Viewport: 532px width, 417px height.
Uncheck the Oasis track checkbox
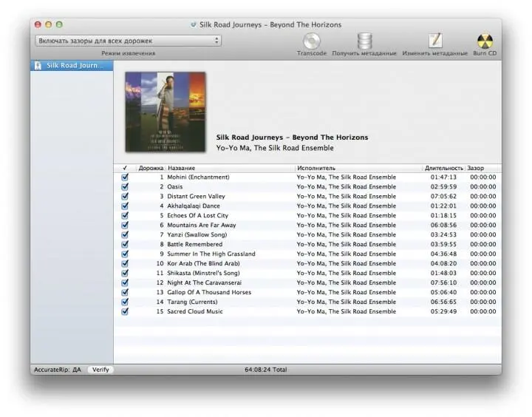tap(125, 186)
